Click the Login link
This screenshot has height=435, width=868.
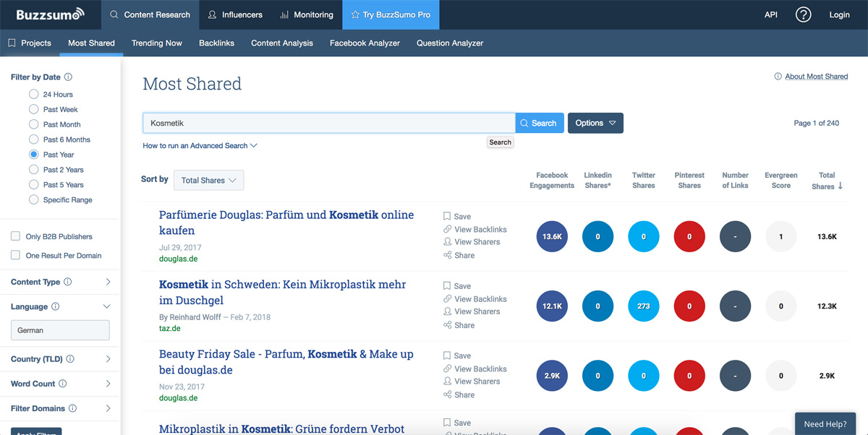tap(840, 14)
